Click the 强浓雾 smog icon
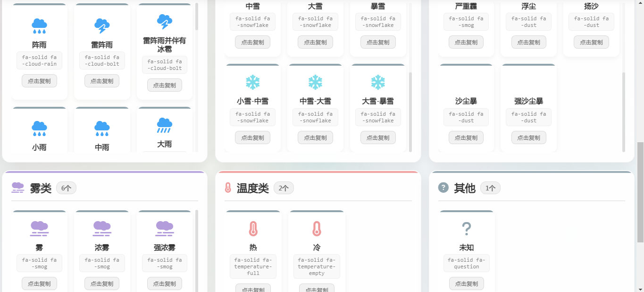 [x=165, y=228]
